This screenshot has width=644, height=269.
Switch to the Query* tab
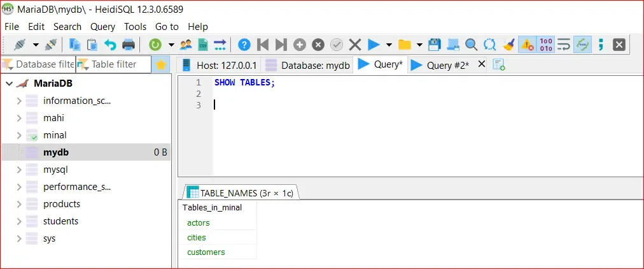tap(381, 64)
